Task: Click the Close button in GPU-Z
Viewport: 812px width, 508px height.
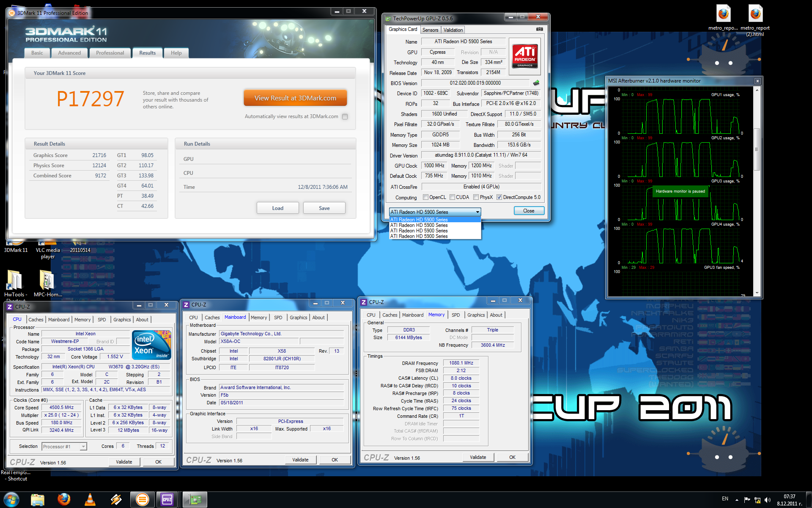Action: [529, 211]
